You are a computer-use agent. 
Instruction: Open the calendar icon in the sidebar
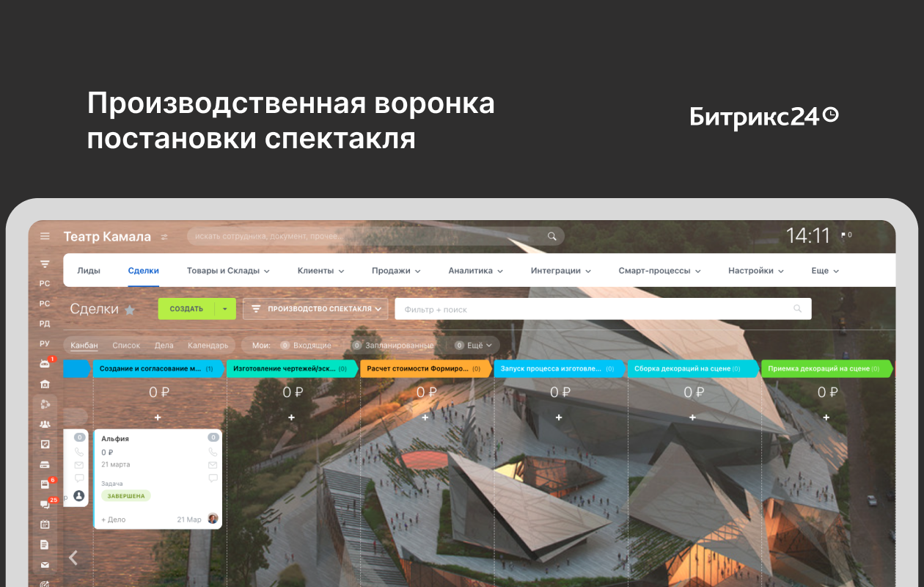click(x=45, y=525)
